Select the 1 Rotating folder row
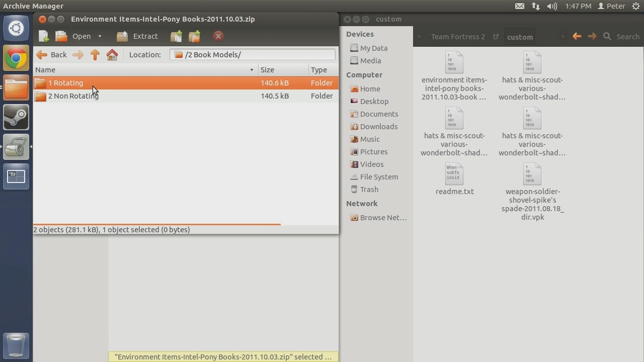The image size is (644, 362). coord(186,83)
